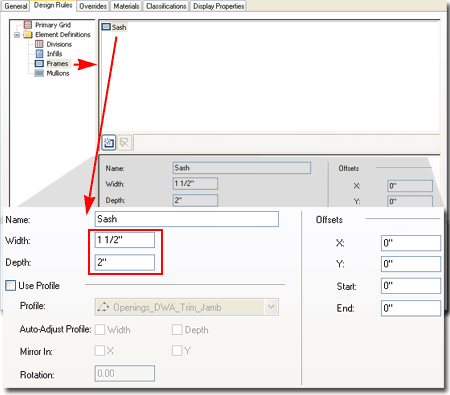Go to the Classifications tab

(166, 6)
